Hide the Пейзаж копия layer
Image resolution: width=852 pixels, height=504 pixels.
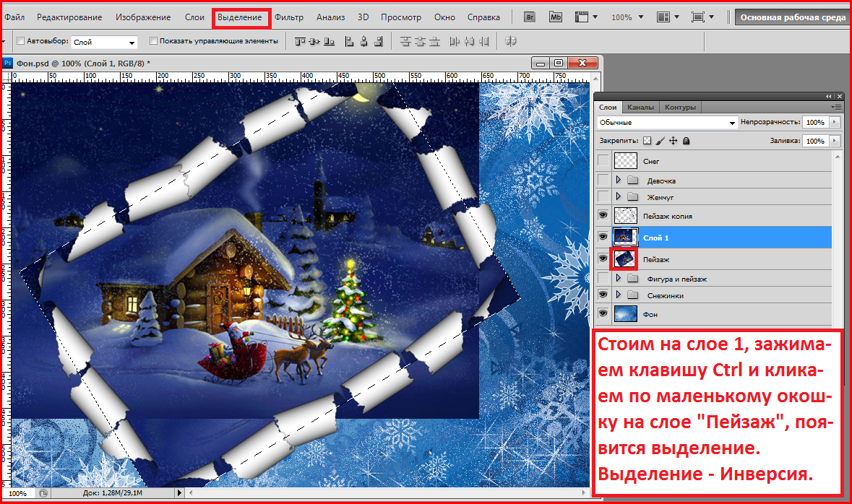tap(603, 216)
